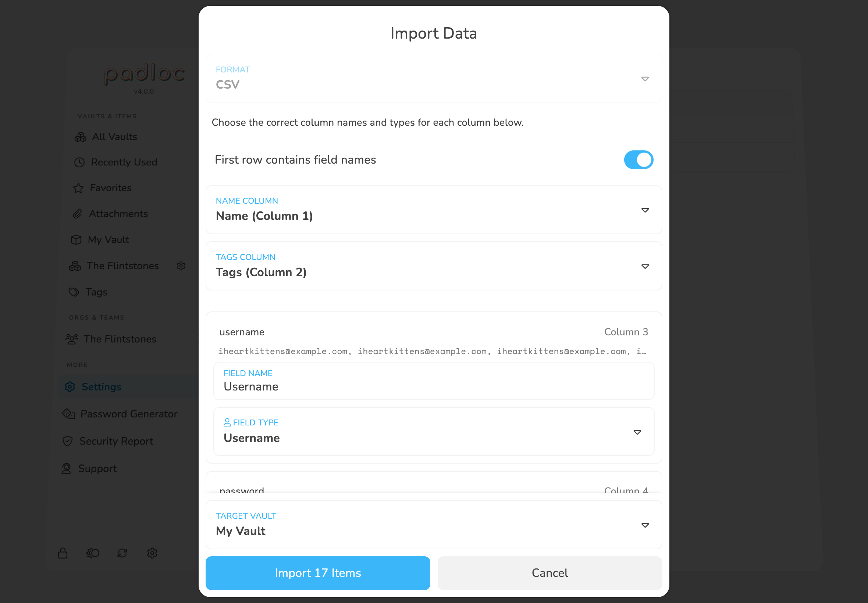Open the Target Vault dropdown
868x603 pixels.
click(x=434, y=525)
